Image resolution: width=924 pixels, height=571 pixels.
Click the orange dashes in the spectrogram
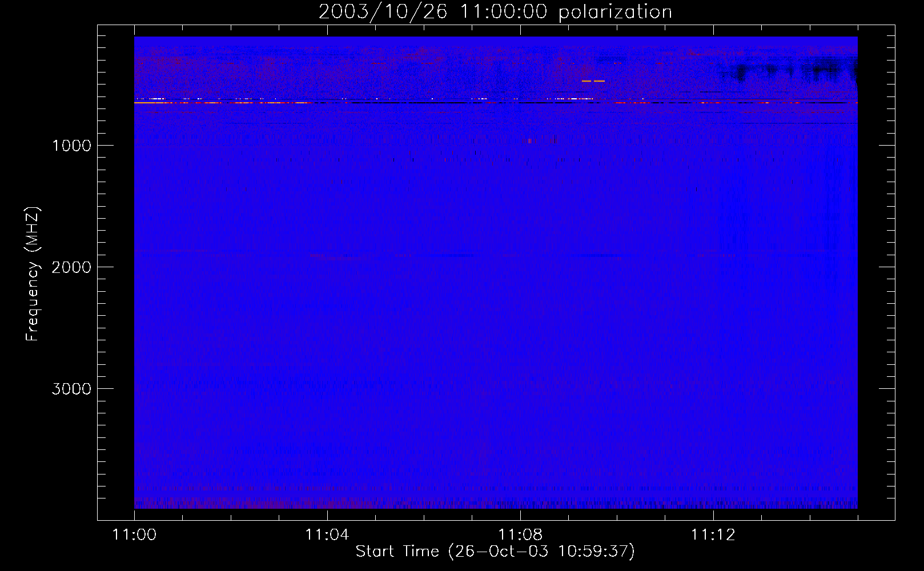(593, 81)
